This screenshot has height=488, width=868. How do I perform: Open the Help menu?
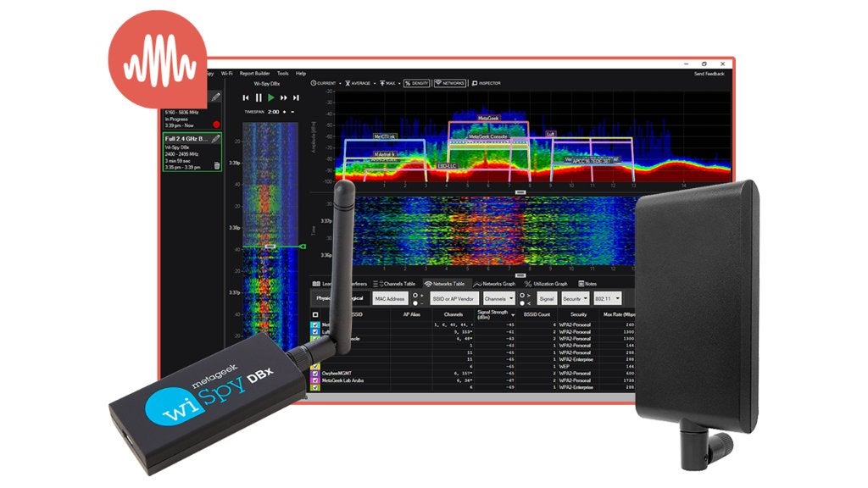(x=301, y=73)
